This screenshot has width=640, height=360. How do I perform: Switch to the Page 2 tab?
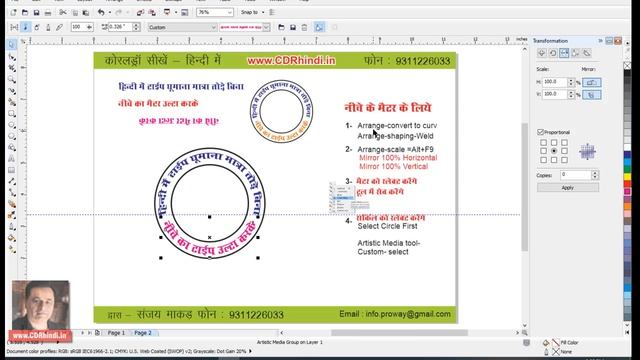pyautogui.click(x=143, y=333)
